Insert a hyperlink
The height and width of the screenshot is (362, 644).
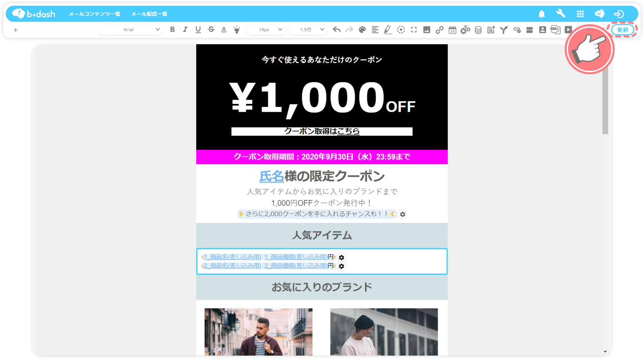439,30
